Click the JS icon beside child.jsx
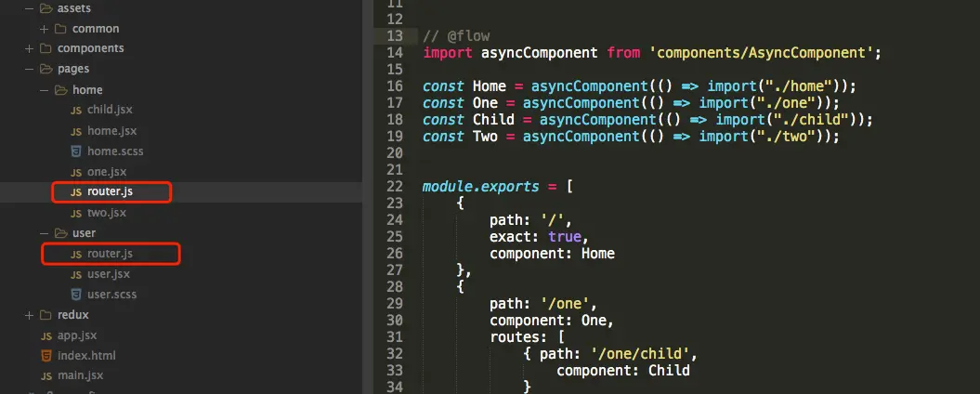The width and height of the screenshot is (980, 394). [x=76, y=111]
